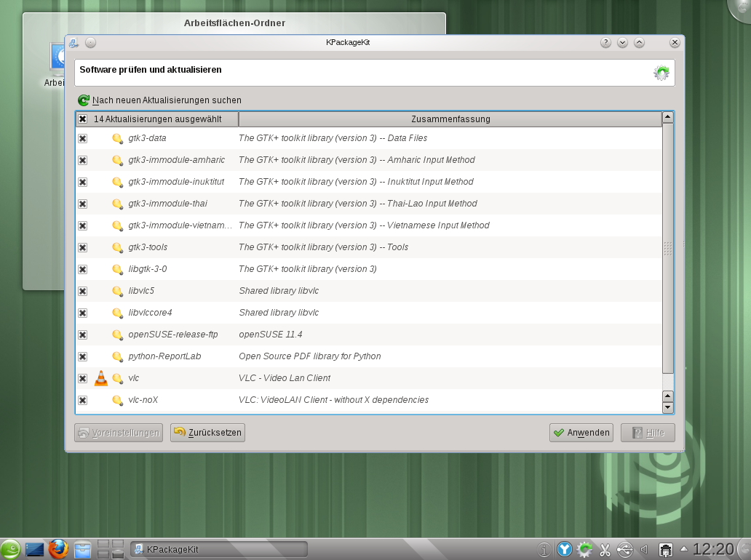This screenshot has height=560, width=751.
Task: Deselect all 14 updates via header checkbox
Action: pyautogui.click(x=83, y=119)
